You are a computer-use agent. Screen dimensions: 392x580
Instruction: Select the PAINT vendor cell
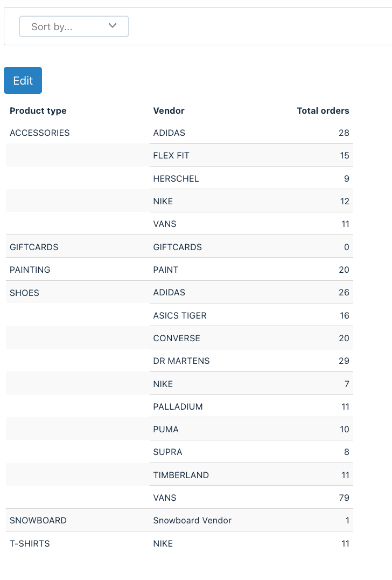pos(166,270)
